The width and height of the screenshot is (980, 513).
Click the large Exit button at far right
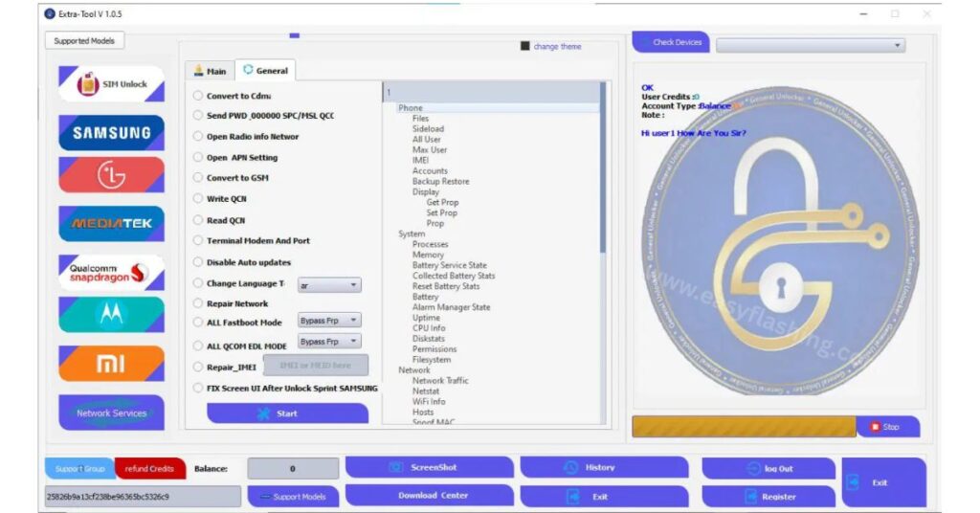(x=883, y=482)
